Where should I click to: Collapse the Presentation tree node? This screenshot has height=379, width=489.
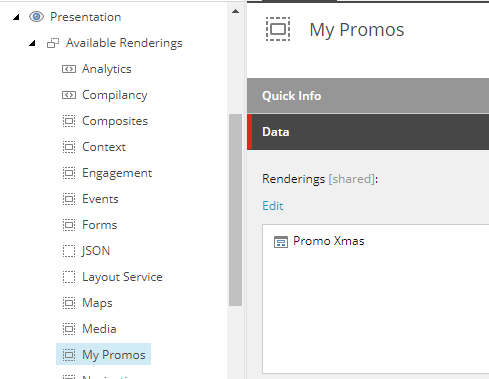pyautogui.click(x=16, y=17)
